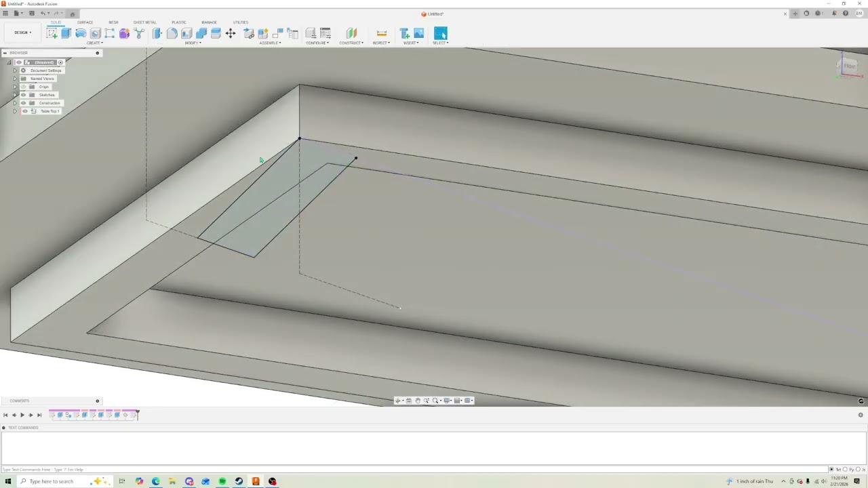Toggle visibility of Table Top:1 component
Image resolution: width=868 pixels, height=488 pixels.
click(x=25, y=111)
